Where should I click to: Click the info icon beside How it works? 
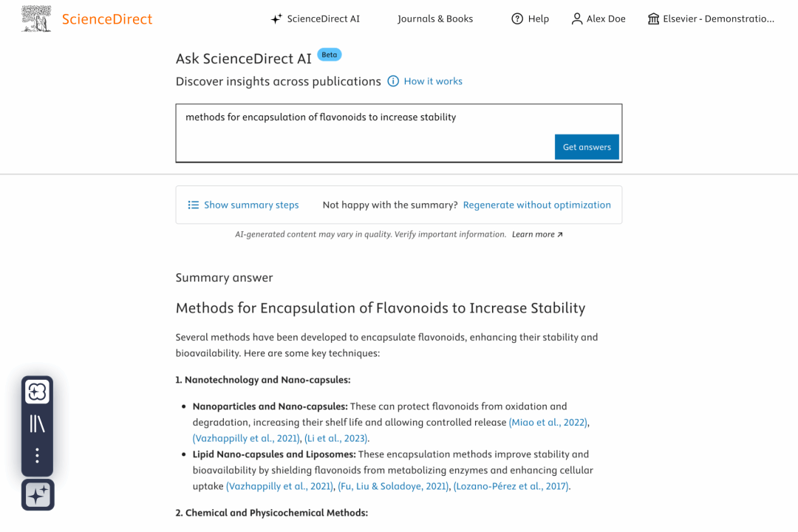(x=394, y=81)
